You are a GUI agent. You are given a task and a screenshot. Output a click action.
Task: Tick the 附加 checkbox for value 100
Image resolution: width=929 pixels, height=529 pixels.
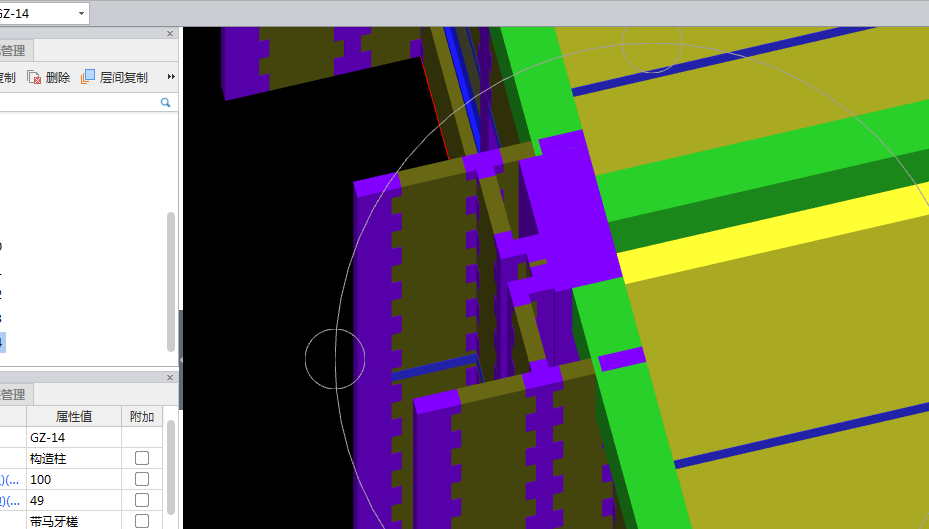(142, 479)
